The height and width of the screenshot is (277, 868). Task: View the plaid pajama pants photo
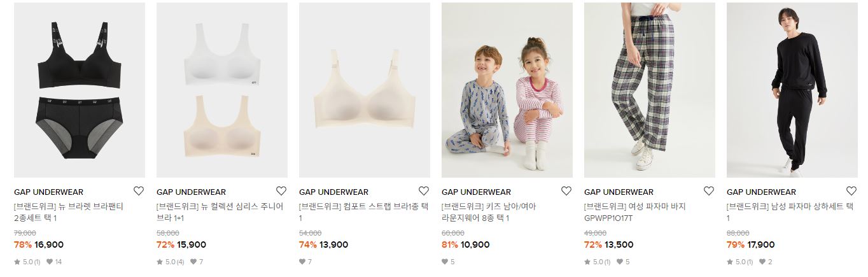[650, 90]
